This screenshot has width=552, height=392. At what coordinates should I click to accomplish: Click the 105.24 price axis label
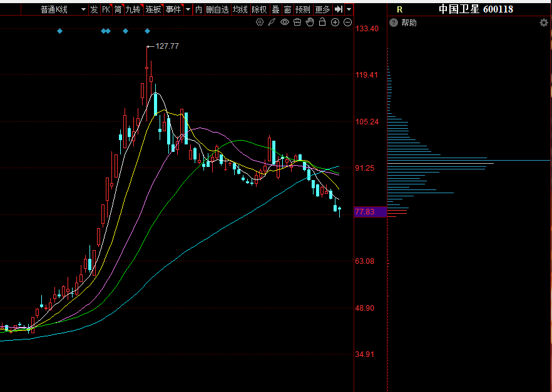tap(367, 122)
